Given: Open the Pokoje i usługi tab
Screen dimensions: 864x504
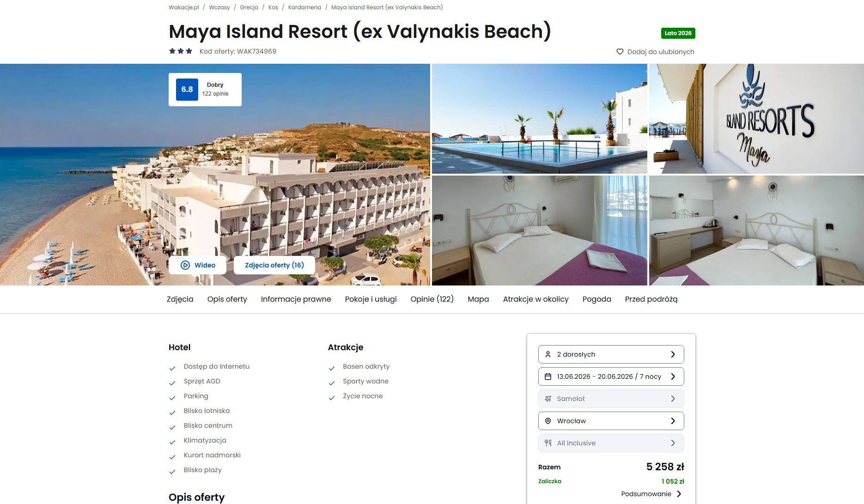Looking at the screenshot, I should tap(371, 299).
